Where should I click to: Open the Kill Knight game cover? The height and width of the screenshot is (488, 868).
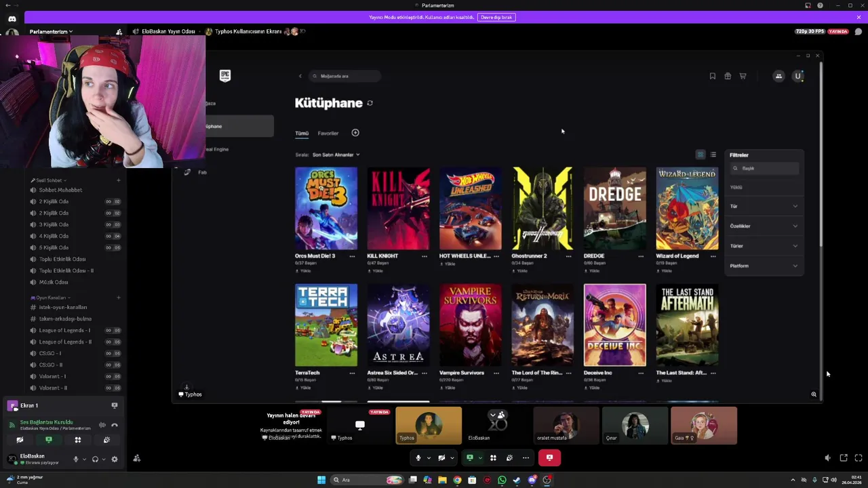coord(398,209)
